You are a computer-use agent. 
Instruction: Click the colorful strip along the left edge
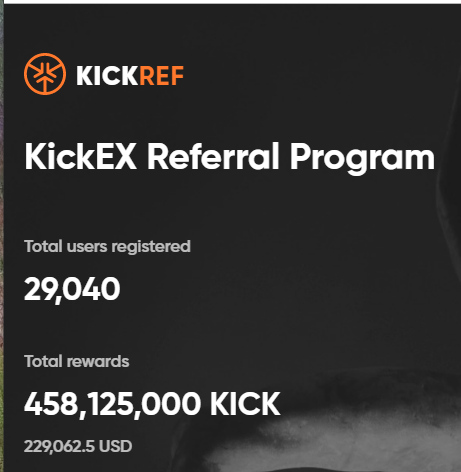click(2, 236)
